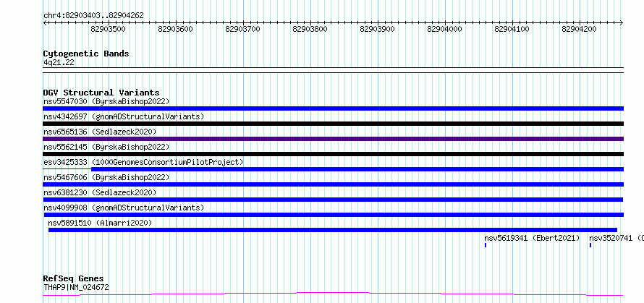Click the small blue marker under nsv5619341
644x303 pixels.
[486, 245]
